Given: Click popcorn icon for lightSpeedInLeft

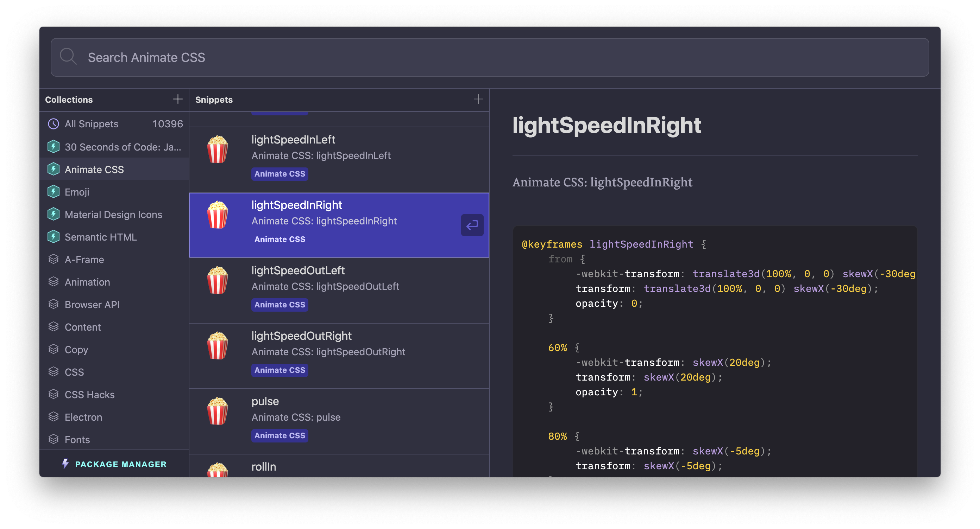Looking at the screenshot, I should 218,149.
